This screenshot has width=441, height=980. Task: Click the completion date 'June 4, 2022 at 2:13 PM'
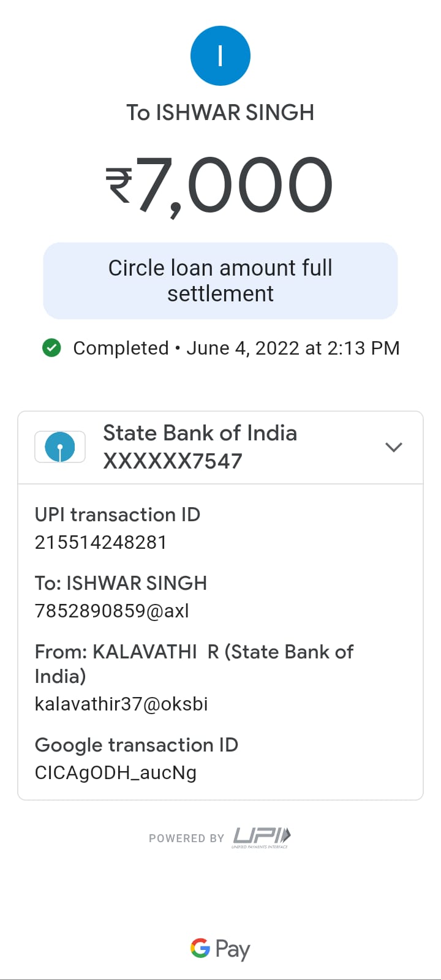[293, 348]
